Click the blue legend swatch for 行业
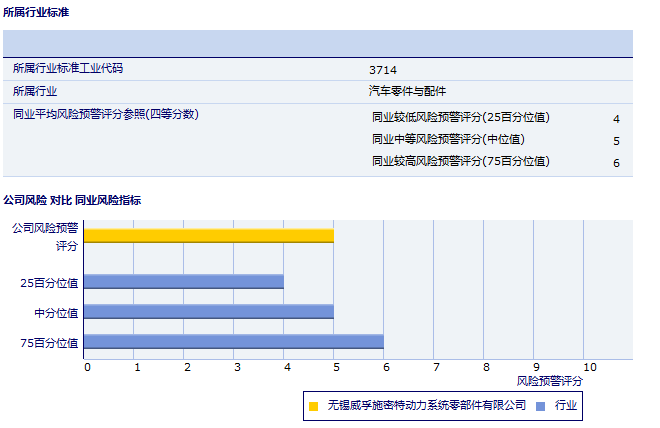The image size is (660, 428). (x=541, y=406)
